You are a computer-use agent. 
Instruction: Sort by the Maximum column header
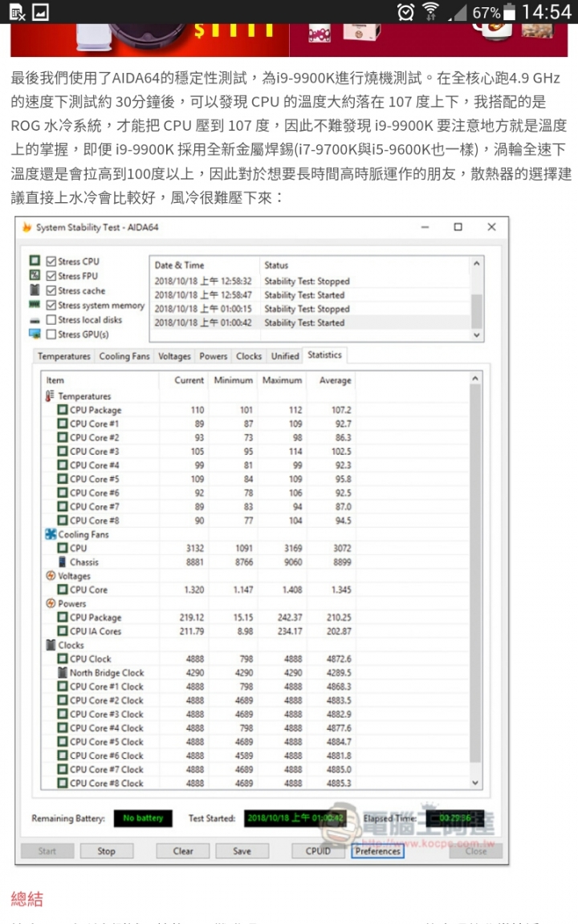(x=282, y=380)
